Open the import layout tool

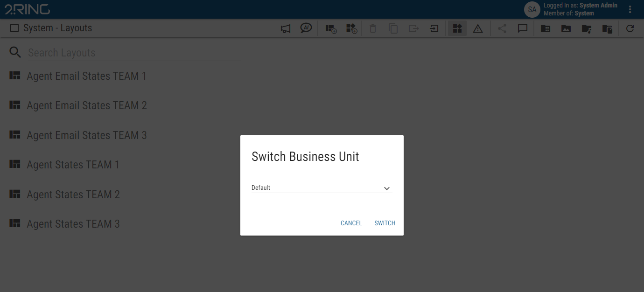click(434, 28)
